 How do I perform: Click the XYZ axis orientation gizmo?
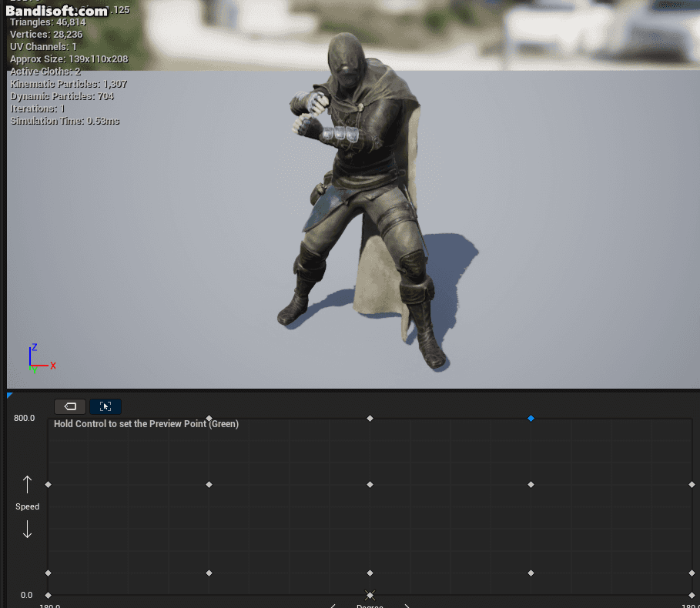coord(42,359)
